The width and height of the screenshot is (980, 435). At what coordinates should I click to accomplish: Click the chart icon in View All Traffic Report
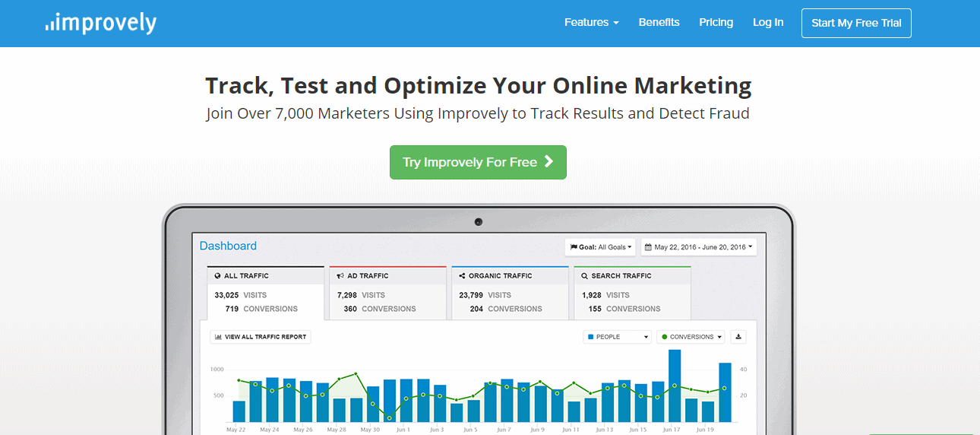coord(218,337)
